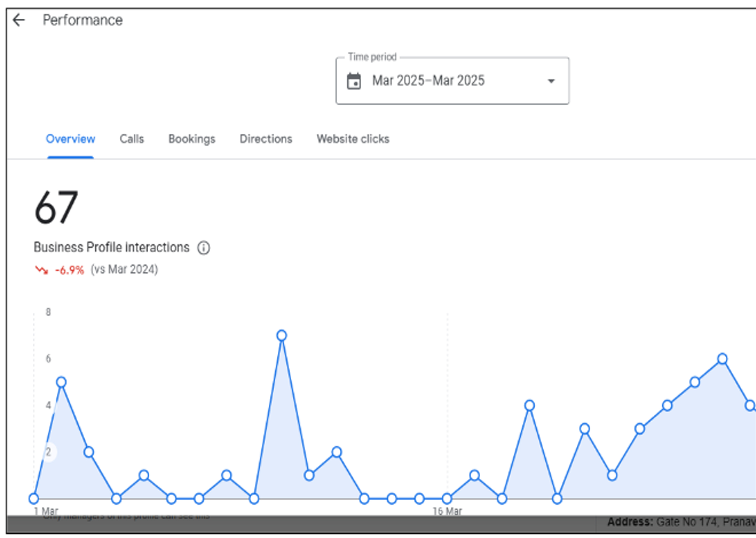Screen dimensions: 756x538
Task: Expand the Time period dropdown arrow
Action: tap(551, 81)
